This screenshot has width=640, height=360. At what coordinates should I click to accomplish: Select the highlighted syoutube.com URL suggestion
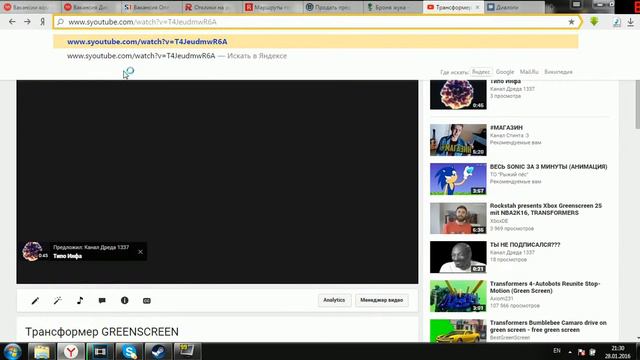pyautogui.click(x=316, y=42)
